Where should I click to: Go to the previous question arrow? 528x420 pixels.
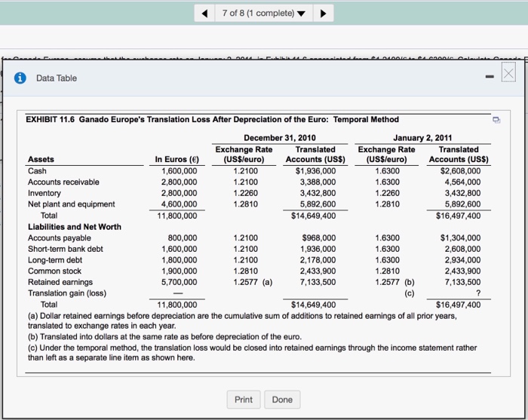pyautogui.click(x=204, y=13)
